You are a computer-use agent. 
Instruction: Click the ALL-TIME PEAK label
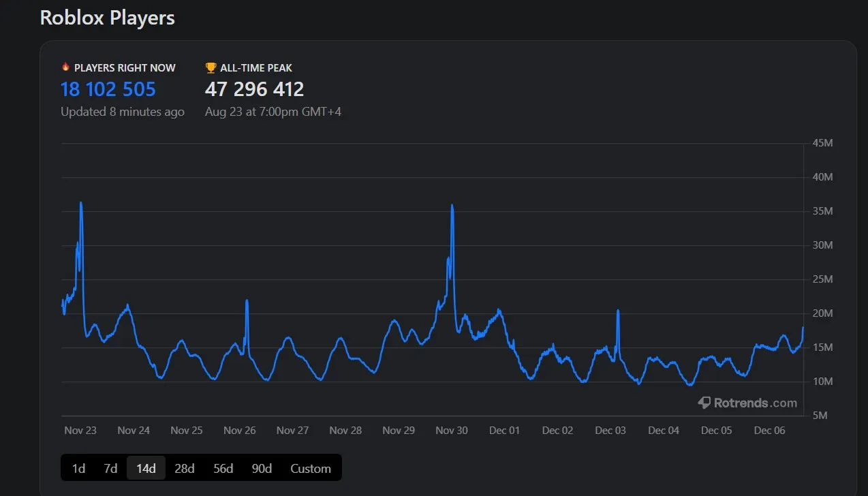(x=256, y=68)
